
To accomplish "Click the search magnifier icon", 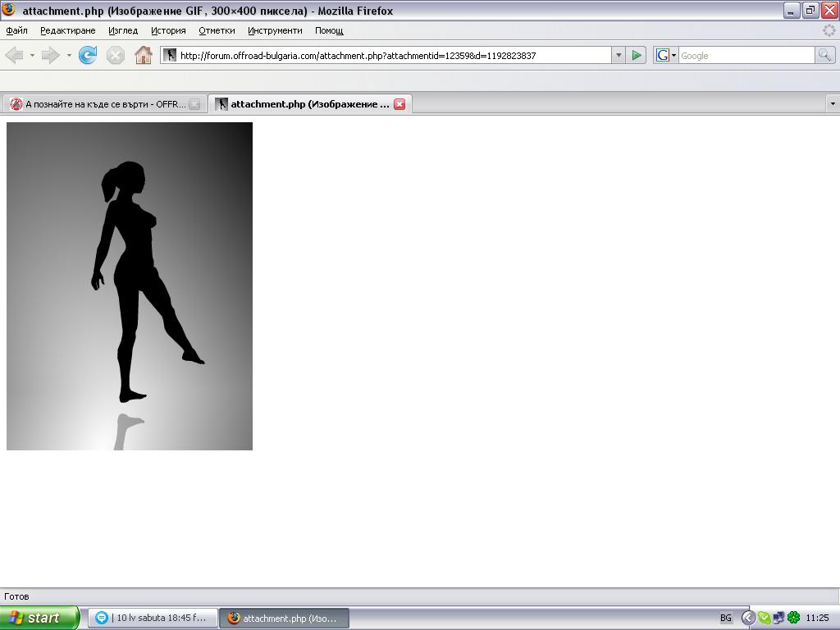I will pyautogui.click(x=824, y=55).
